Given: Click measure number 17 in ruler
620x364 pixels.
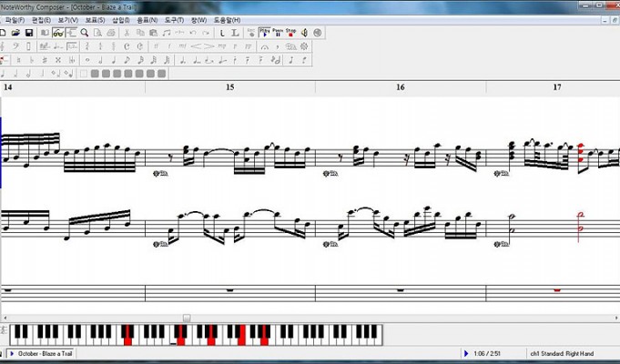Looking at the screenshot, I should 557,87.
